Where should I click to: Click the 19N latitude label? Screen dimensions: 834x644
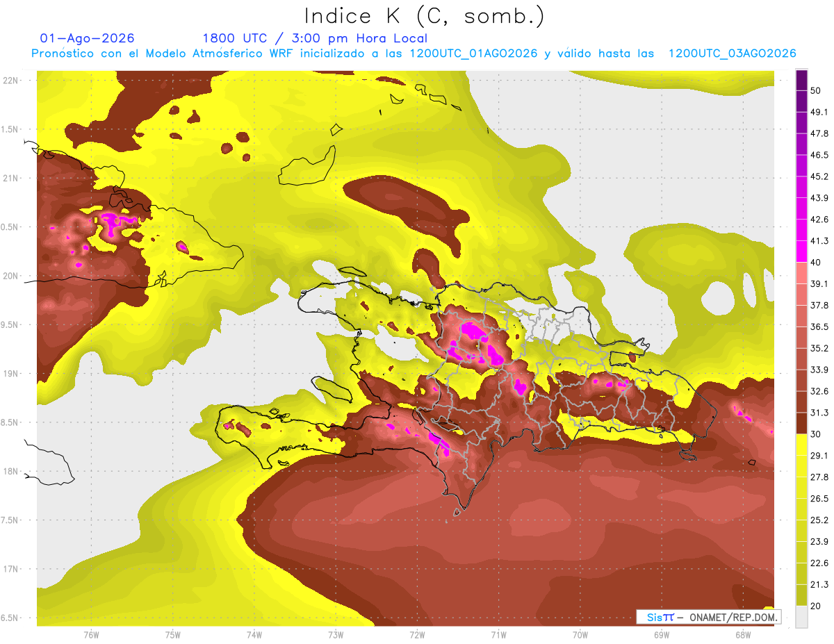pyautogui.click(x=11, y=373)
